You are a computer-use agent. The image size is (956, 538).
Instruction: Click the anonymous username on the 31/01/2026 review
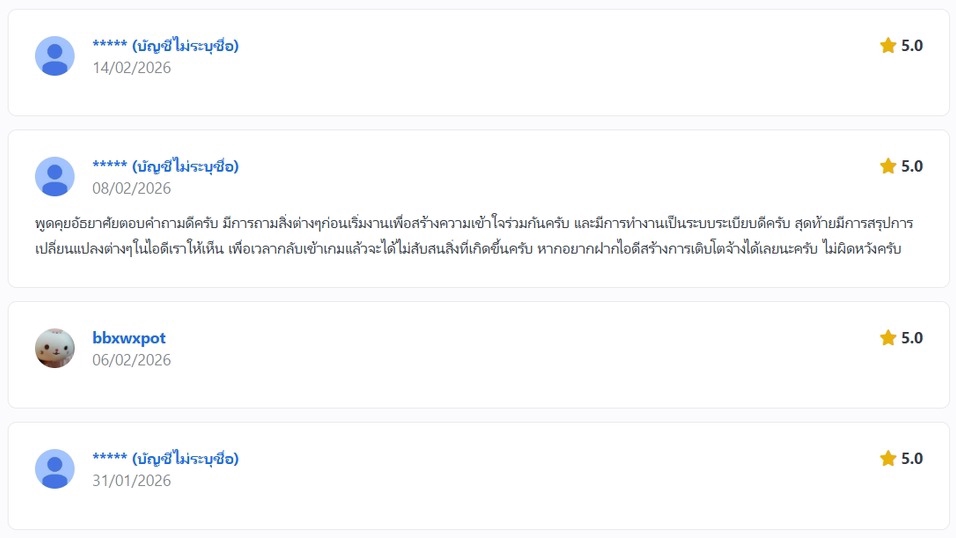165,459
